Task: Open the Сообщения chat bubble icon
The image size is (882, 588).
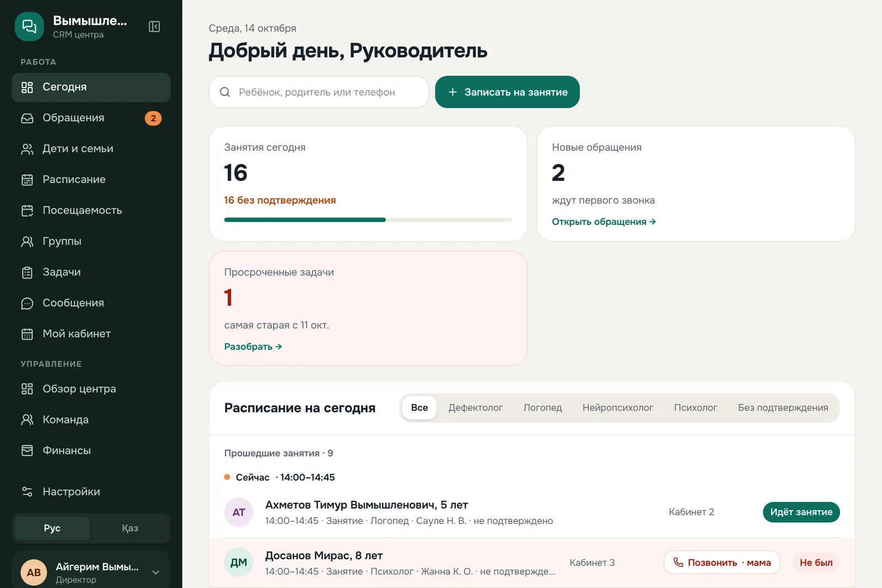Action: click(27, 303)
